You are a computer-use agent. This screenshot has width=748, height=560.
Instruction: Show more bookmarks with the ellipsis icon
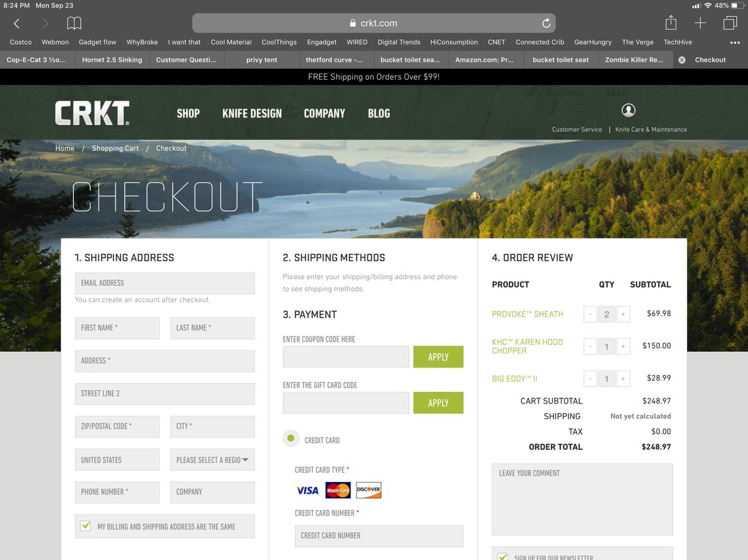tap(735, 42)
